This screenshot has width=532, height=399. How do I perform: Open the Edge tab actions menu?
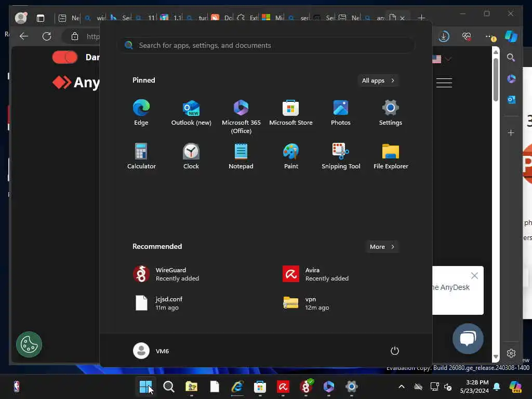(x=41, y=18)
